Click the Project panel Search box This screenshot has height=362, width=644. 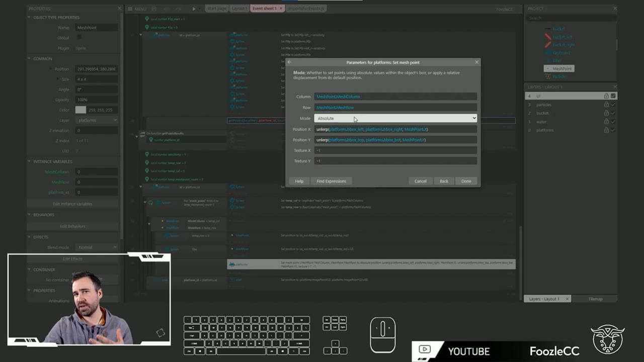click(572, 18)
